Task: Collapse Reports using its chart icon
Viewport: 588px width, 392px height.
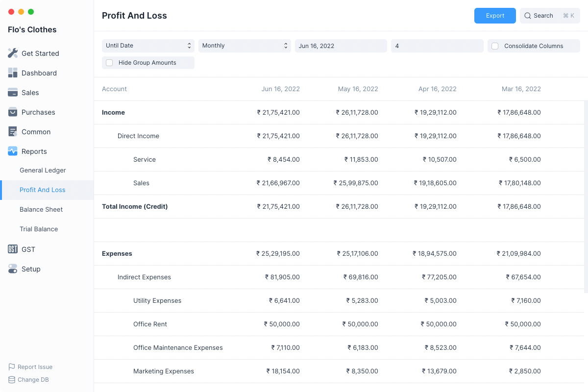Action: coord(13,151)
